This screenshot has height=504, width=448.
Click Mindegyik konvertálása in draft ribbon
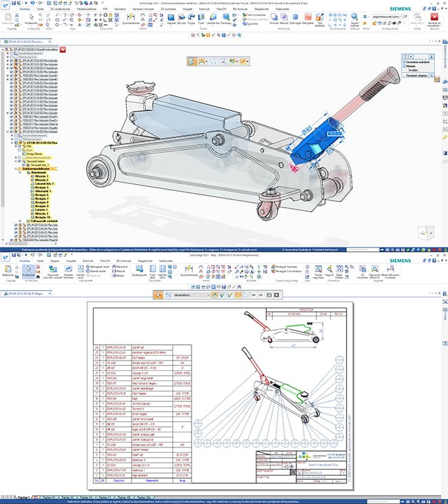[286, 271]
